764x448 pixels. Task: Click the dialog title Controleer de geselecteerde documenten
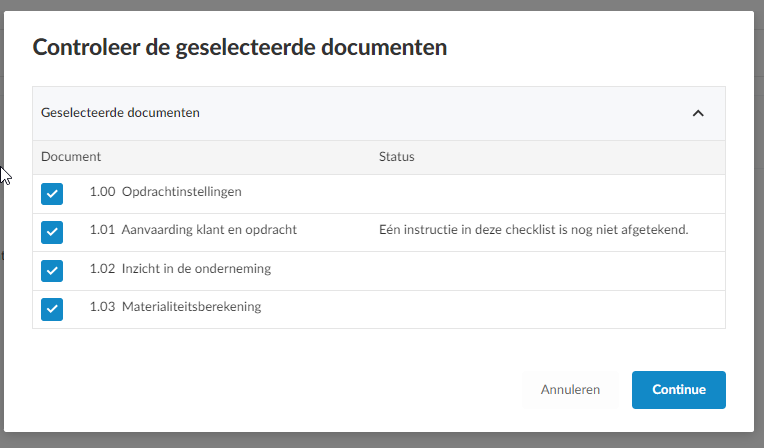tap(240, 48)
